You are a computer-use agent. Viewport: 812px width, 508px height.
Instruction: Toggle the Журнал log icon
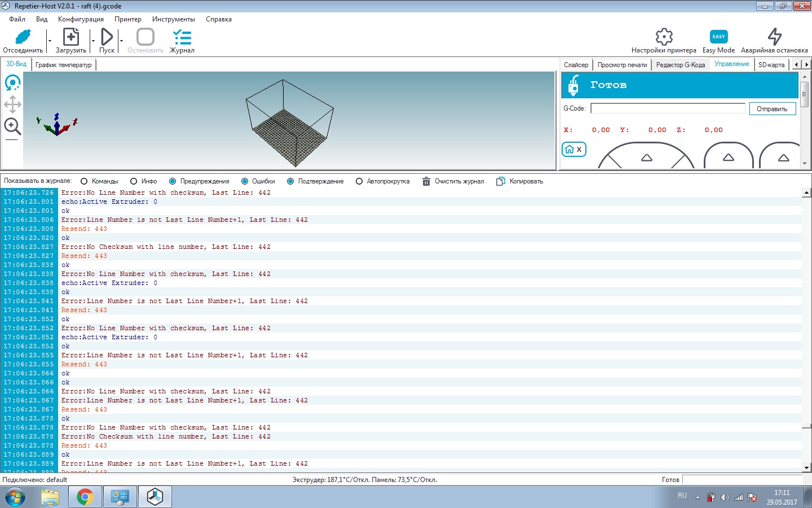[182, 38]
